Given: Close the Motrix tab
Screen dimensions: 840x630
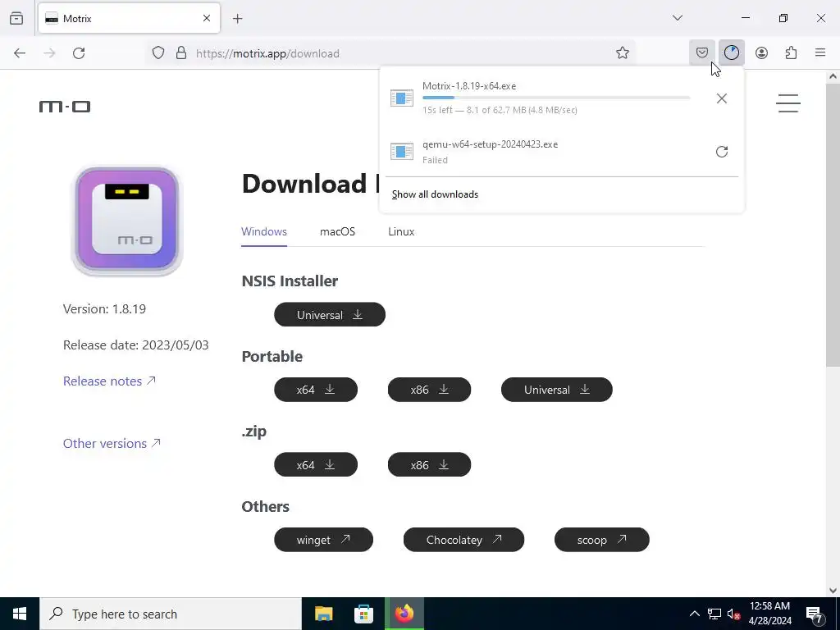Looking at the screenshot, I should pyautogui.click(x=207, y=18).
